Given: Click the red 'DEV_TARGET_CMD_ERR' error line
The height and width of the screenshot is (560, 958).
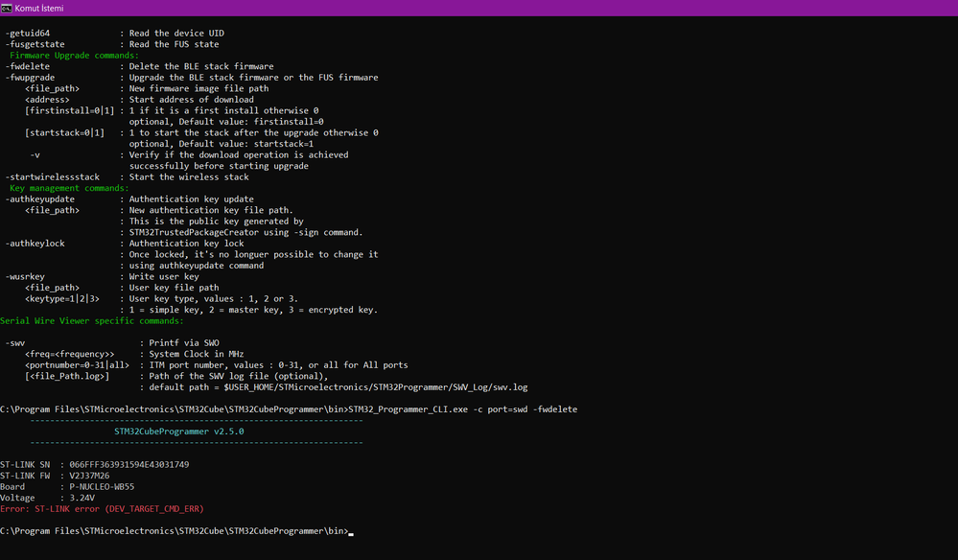Looking at the screenshot, I should pyautogui.click(x=102, y=509).
